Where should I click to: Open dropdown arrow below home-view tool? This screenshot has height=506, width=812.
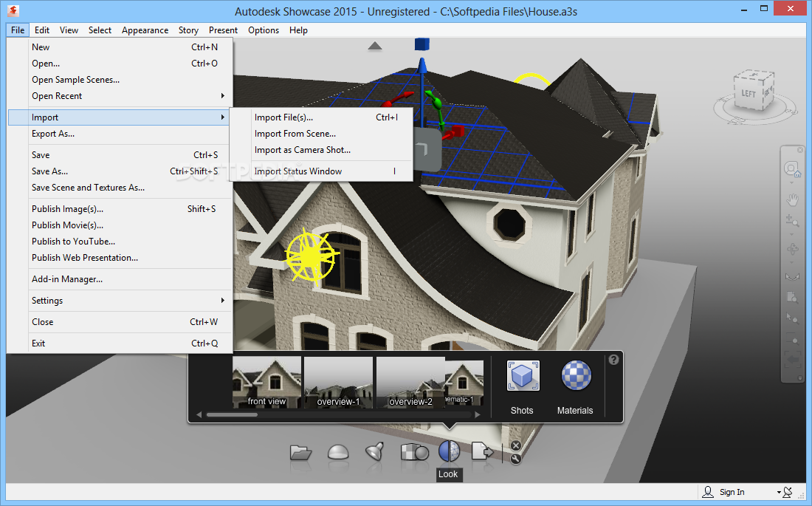click(792, 183)
